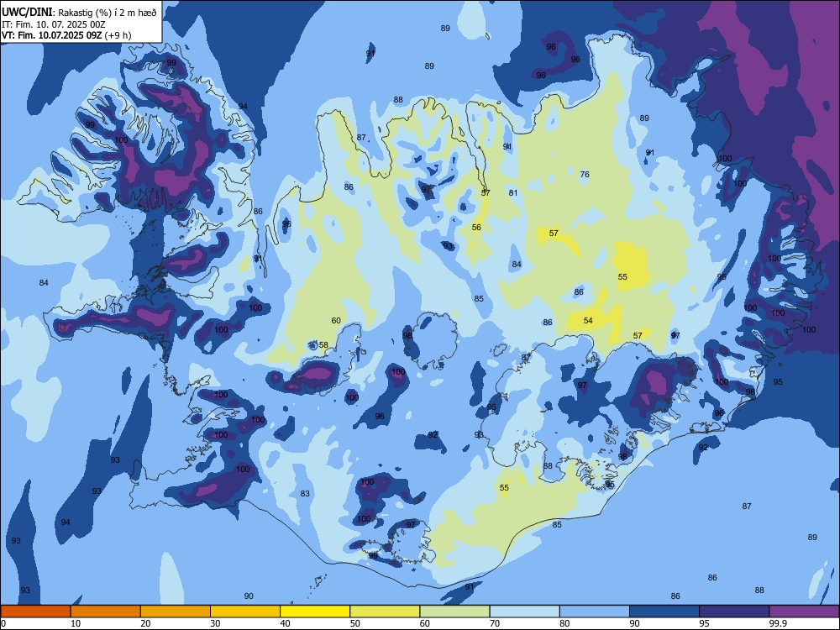The width and height of the screenshot is (840, 630).
Task: Select the 40 legend tick label
Action: [285, 623]
